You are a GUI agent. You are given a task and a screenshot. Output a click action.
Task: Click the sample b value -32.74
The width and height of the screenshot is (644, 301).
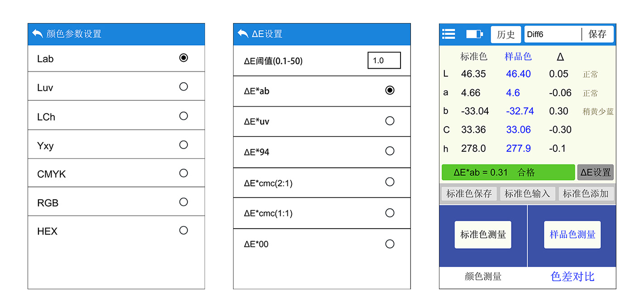520,111
